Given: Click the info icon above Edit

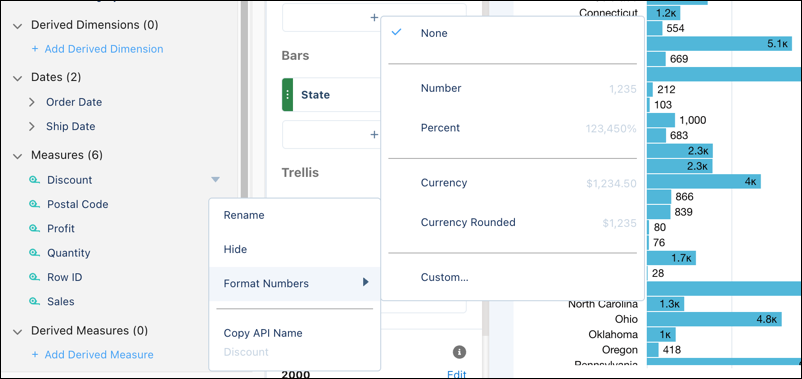Looking at the screenshot, I should 459,352.
